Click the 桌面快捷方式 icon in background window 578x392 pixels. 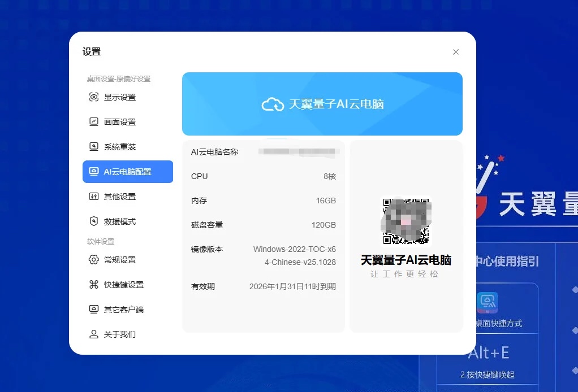point(488,303)
